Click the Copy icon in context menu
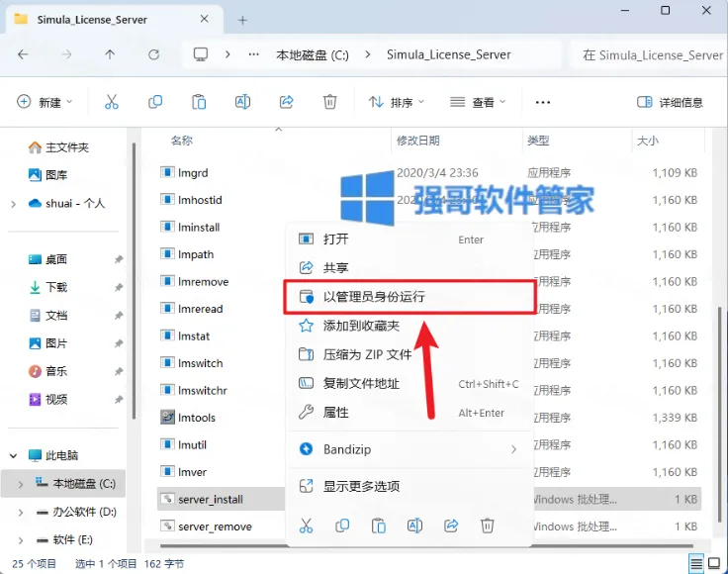The height and width of the screenshot is (574, 728). (x=342, y=526)
